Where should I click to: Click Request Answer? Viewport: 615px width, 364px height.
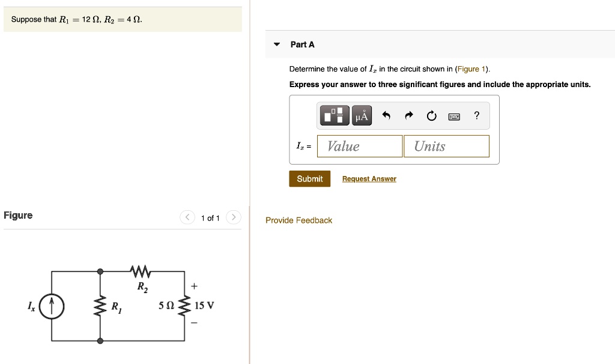point(369,178)
